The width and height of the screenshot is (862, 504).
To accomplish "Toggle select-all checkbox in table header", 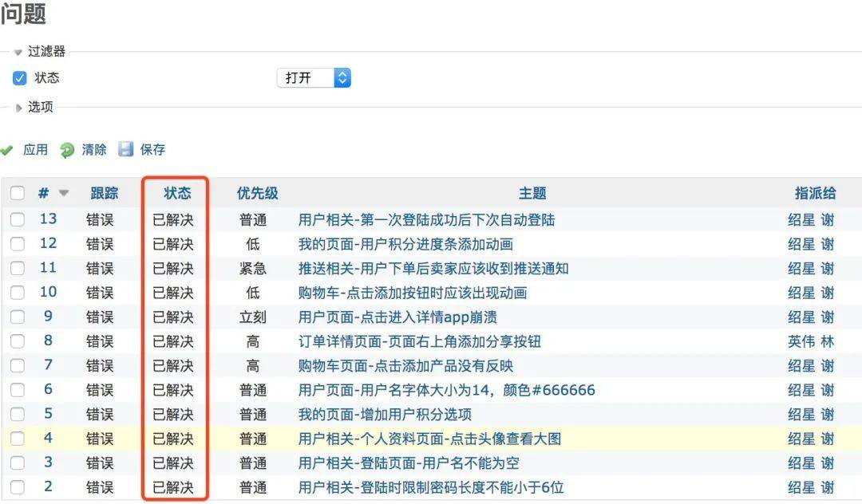I will [18, 193].
